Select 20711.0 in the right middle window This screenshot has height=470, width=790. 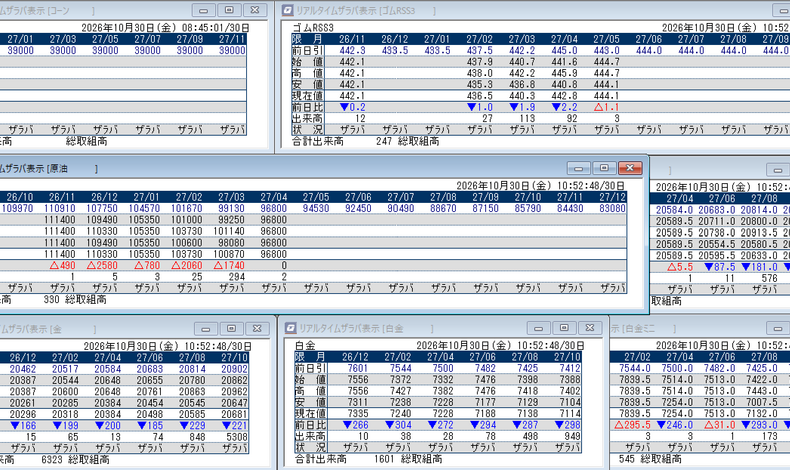[x=716, y=221]
